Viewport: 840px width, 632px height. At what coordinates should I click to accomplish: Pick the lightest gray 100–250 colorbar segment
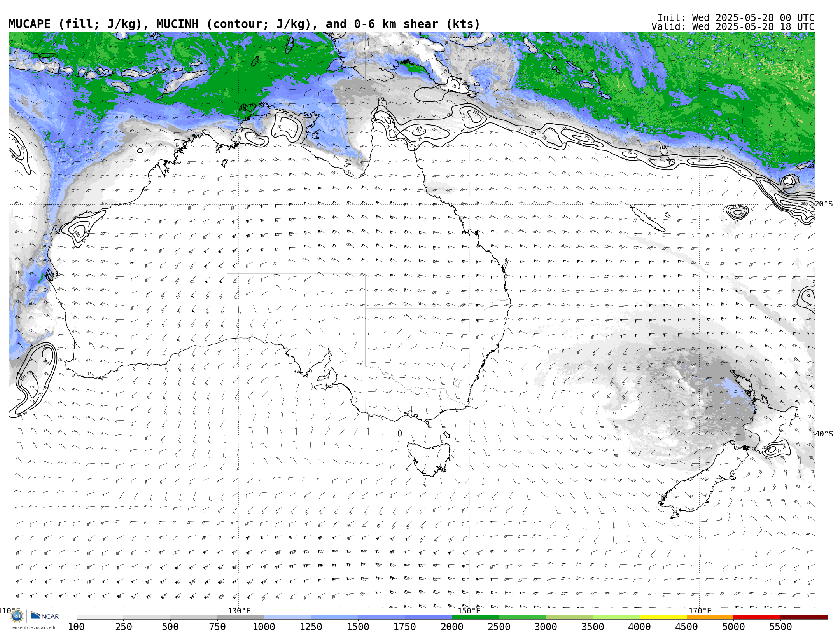click(100, 617)
